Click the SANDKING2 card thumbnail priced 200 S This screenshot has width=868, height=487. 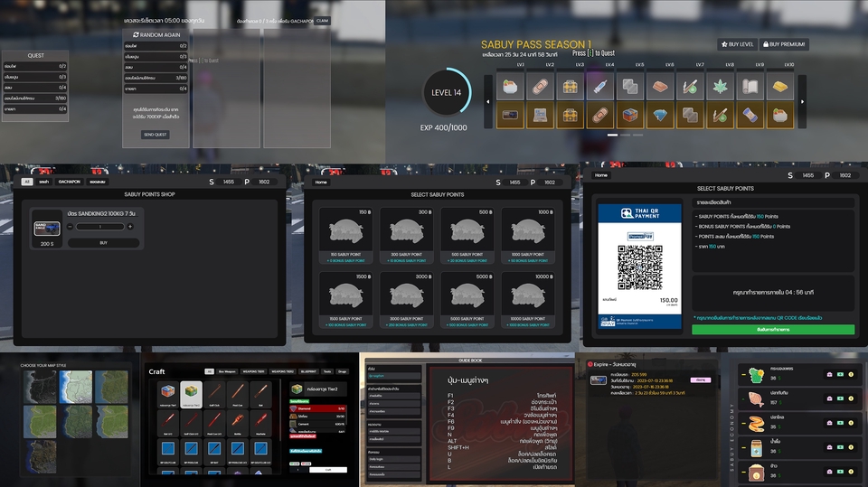coord(46,229)
